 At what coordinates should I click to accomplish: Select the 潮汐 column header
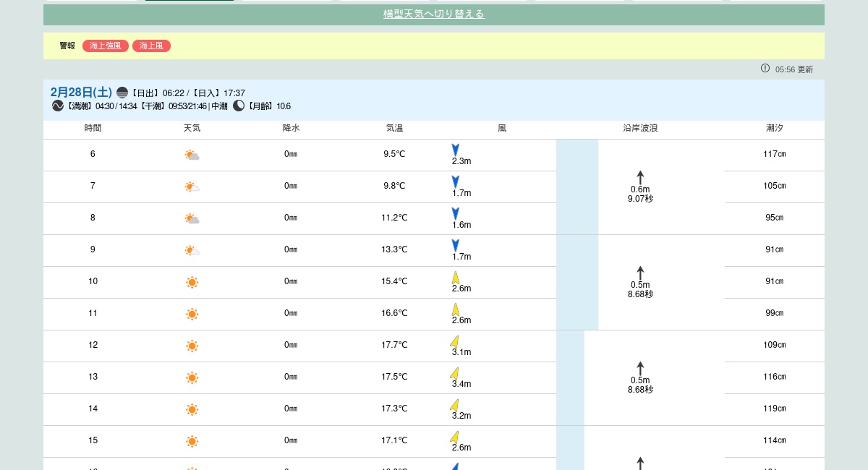[774, 128]
